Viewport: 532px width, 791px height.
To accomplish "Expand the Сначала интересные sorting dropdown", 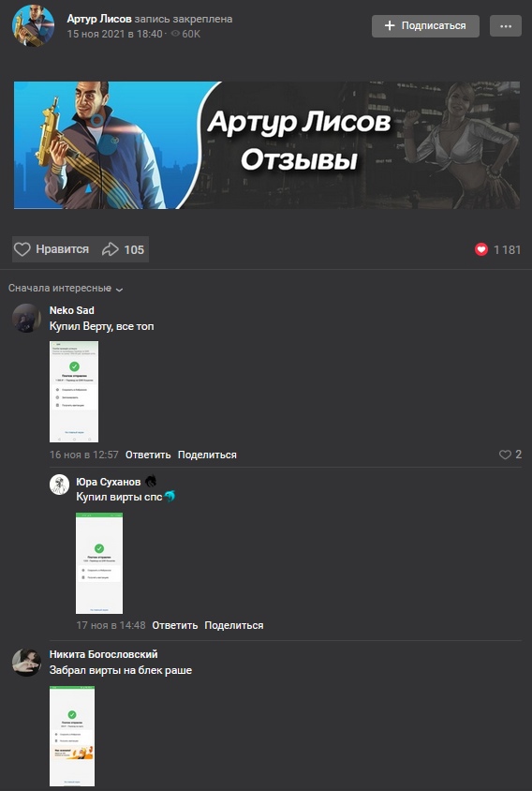I will 66,288.
